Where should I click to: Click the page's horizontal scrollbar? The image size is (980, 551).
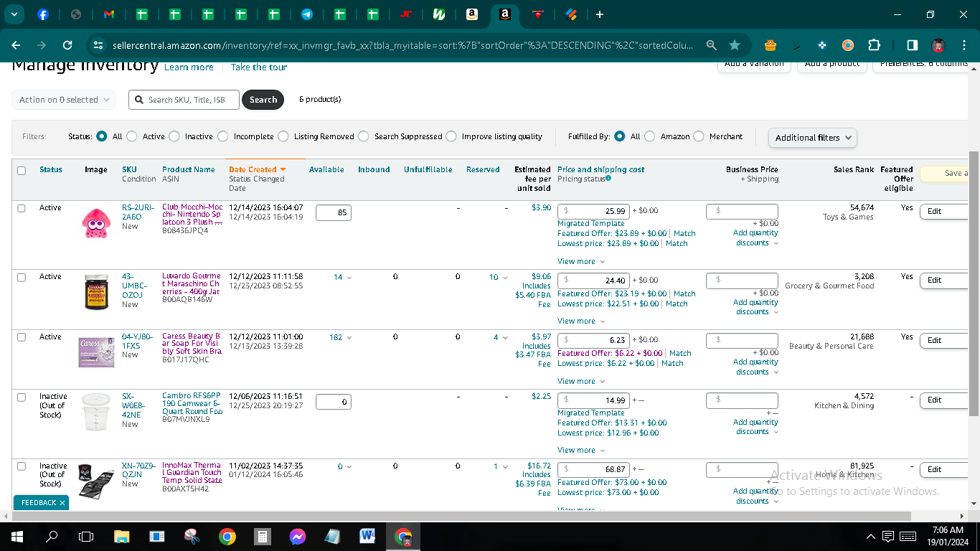(x=462, y=516)
